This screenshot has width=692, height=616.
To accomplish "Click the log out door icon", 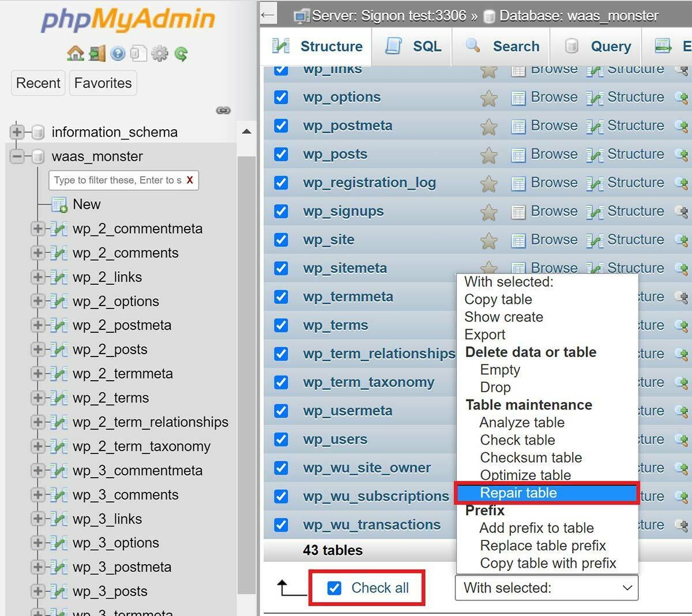I will pos(97,54).
